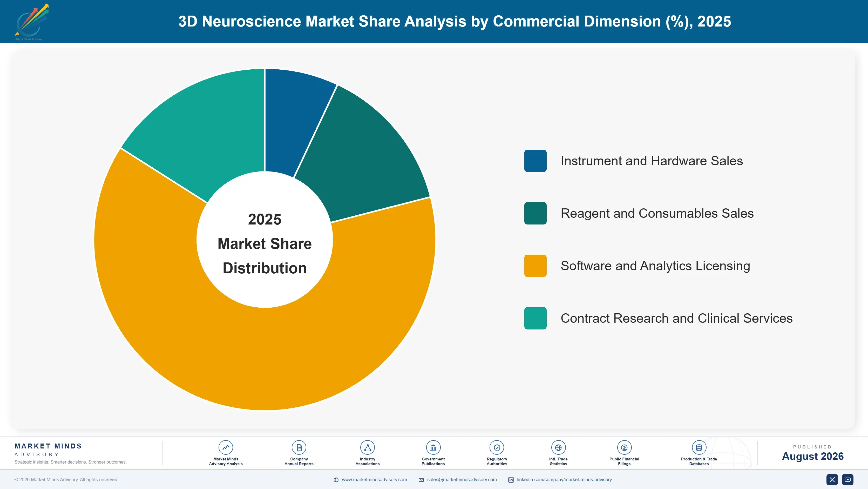
Task: Click the '2025 Market Share Distribution' center text
Action: pyautogui.click(x=265, y=243)
